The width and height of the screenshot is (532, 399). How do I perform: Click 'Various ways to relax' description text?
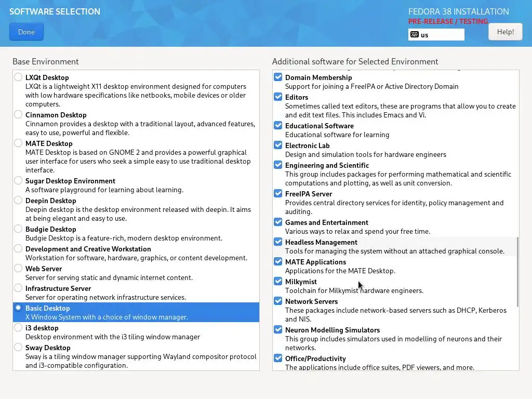tap(357, 231)
